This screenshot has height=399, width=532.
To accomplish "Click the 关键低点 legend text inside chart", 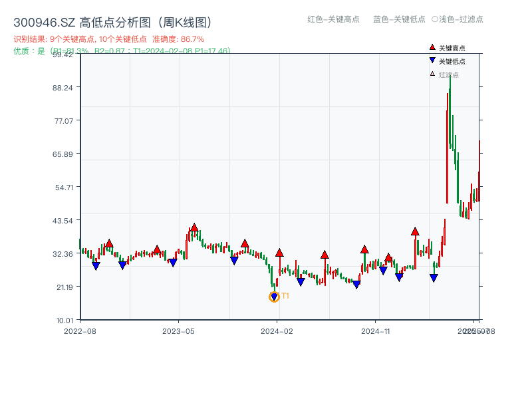I will pos(452,61).
